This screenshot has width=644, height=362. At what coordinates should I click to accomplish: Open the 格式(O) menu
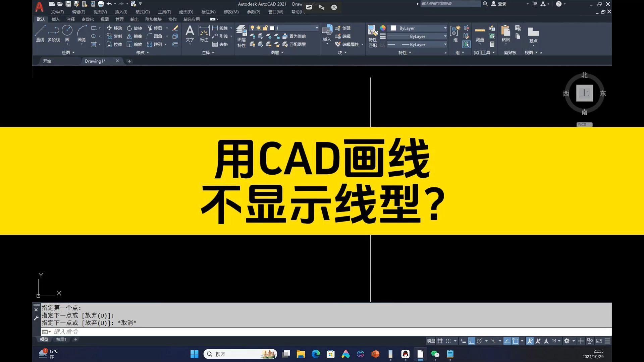pos(143,12)
